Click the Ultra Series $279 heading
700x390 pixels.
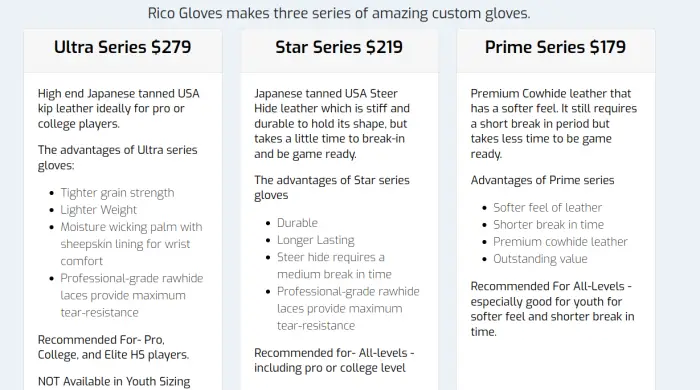(x=122, y=47)
